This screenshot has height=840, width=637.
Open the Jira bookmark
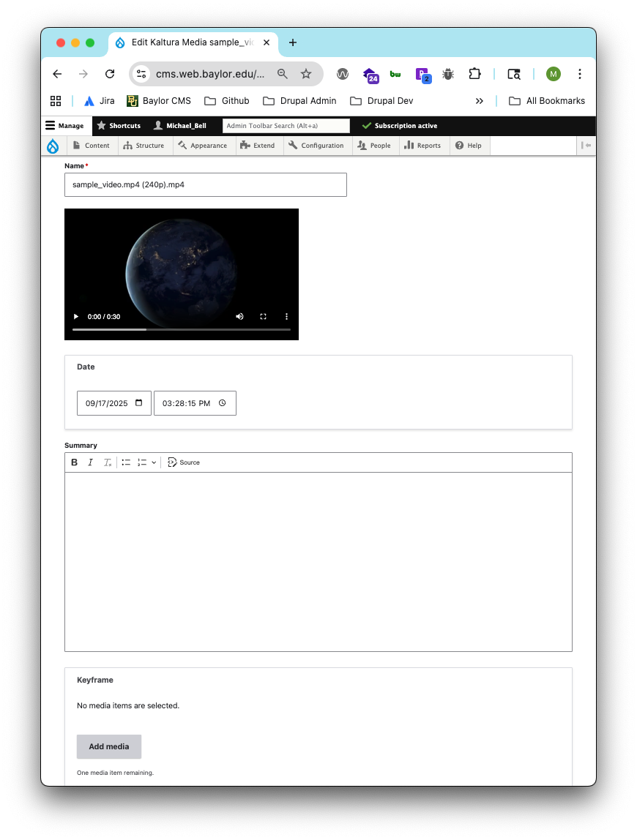pyautogui.click(x=99, y=101)
